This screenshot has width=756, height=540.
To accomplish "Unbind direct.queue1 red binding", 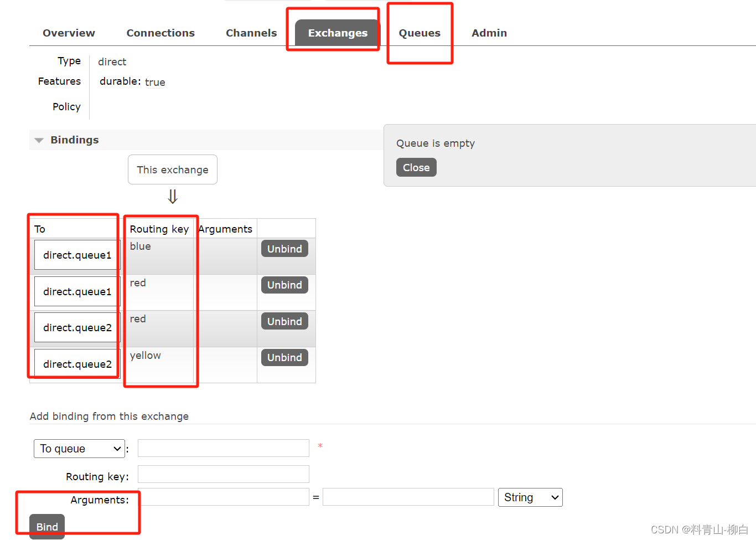I will tap(284, 285).
